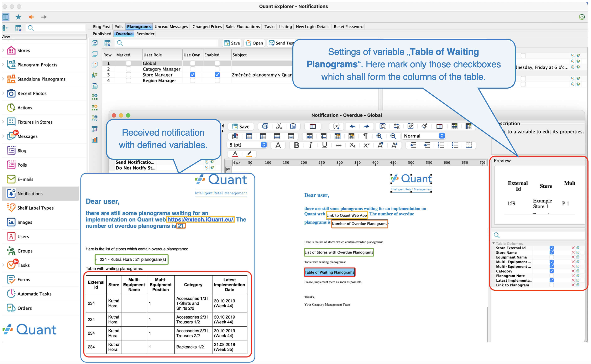
Task: Click the Copy icon in editor toolbar
Action: click(265, 126)
